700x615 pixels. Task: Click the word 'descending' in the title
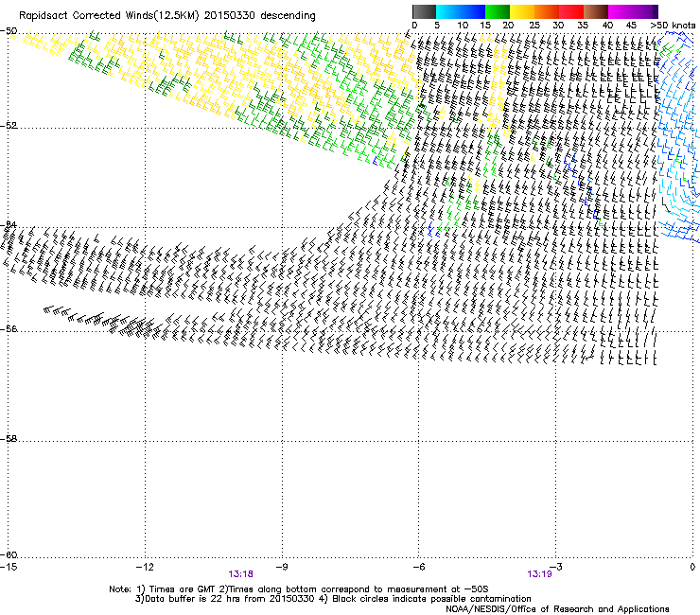pos(288,16)
